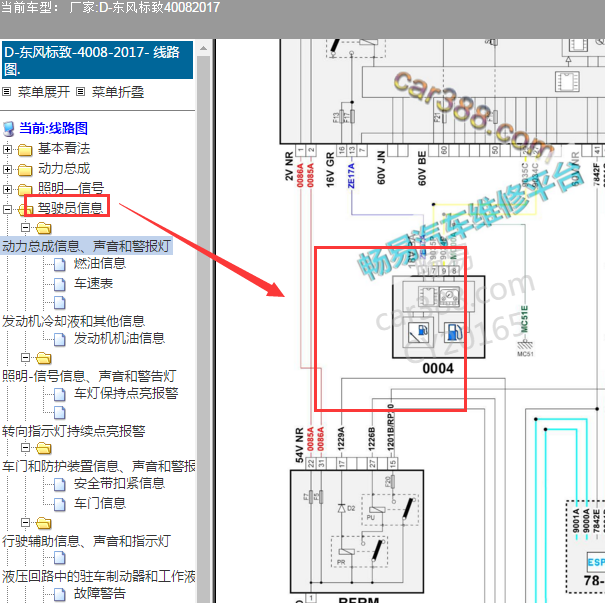Screen dimensions: 605x603
Task: Open the 故障警告 page
Action: tap(100, 593)
